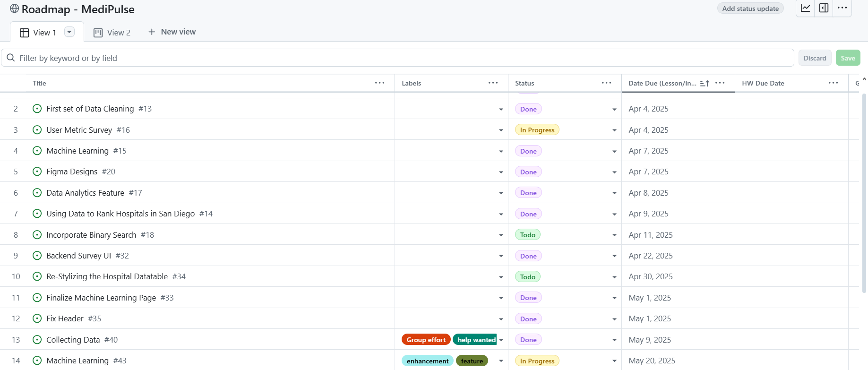Viewport: 868px width, 370px height.
Task: Click the open issue icon for Re-Stylizing the Hospital Datatable
Action: tap(37, 276)
